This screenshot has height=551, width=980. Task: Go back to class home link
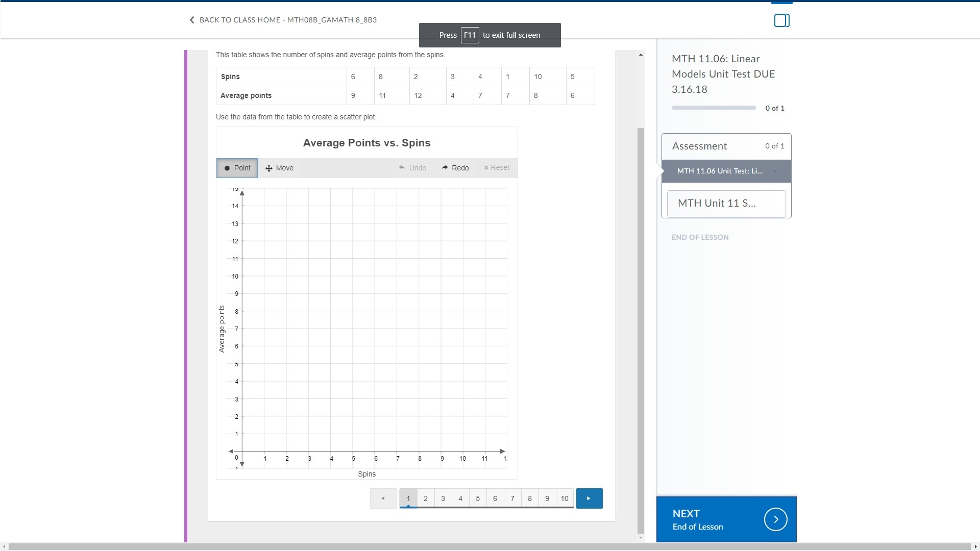coord(283,20)
